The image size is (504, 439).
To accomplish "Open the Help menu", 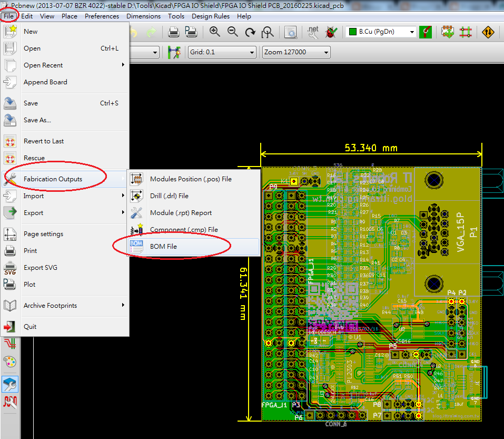I will [244, 16].
